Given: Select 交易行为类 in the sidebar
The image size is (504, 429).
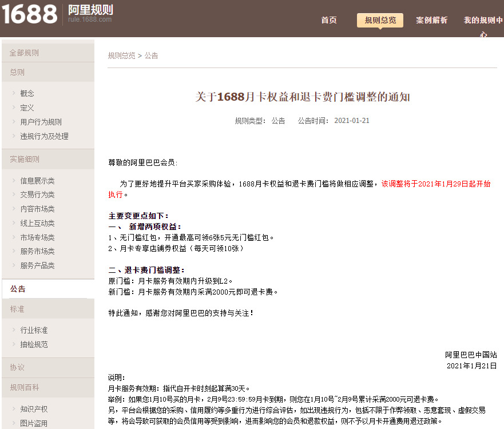Looking at the screenshot, I should 37,194.
